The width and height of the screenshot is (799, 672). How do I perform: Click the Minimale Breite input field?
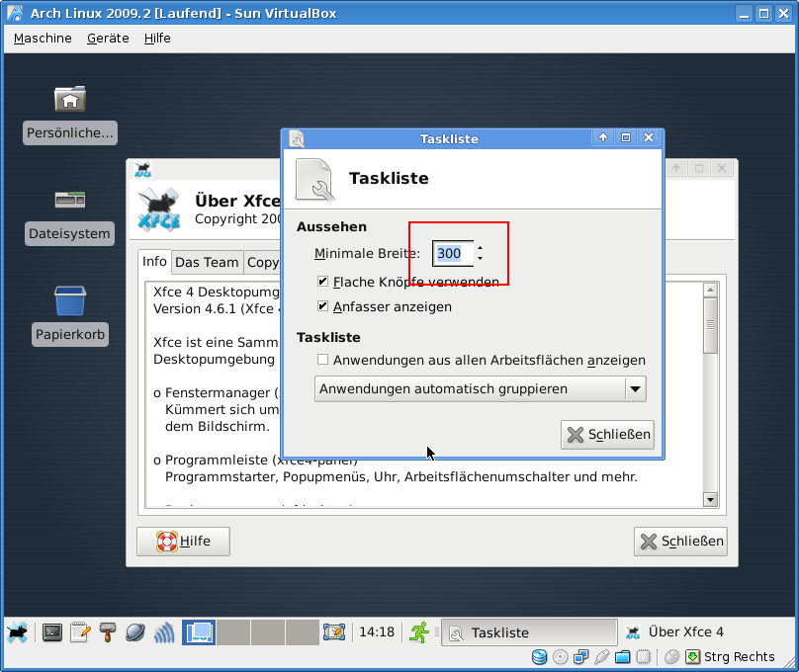(453, 254)
